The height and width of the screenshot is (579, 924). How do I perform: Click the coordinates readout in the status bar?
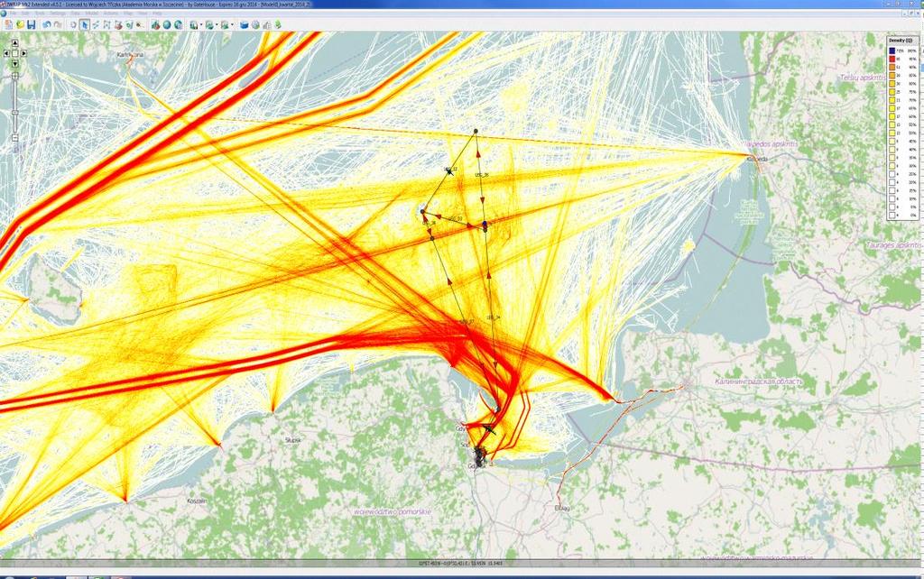coord(460,564)
